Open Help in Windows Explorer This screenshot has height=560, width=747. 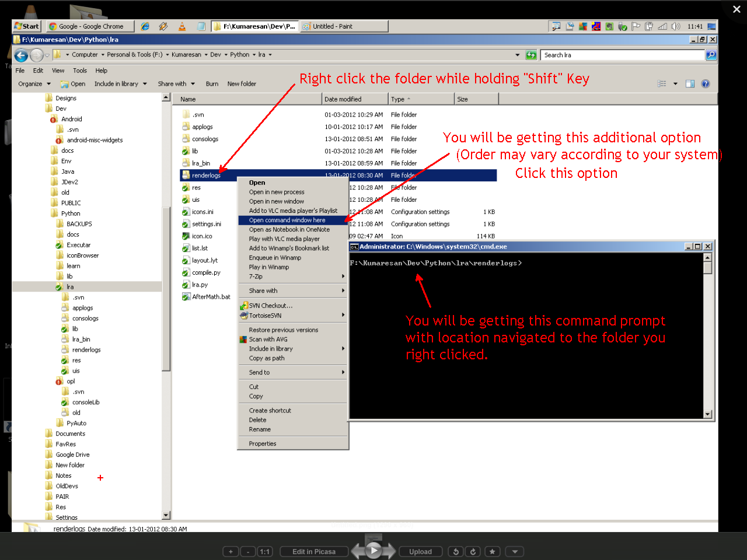click(x=101, y=70)
